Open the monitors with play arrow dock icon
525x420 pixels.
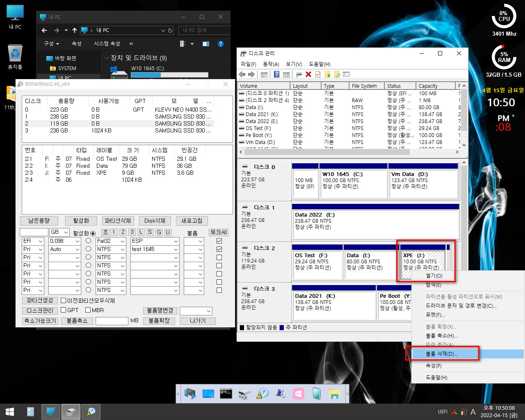[190, 394]
